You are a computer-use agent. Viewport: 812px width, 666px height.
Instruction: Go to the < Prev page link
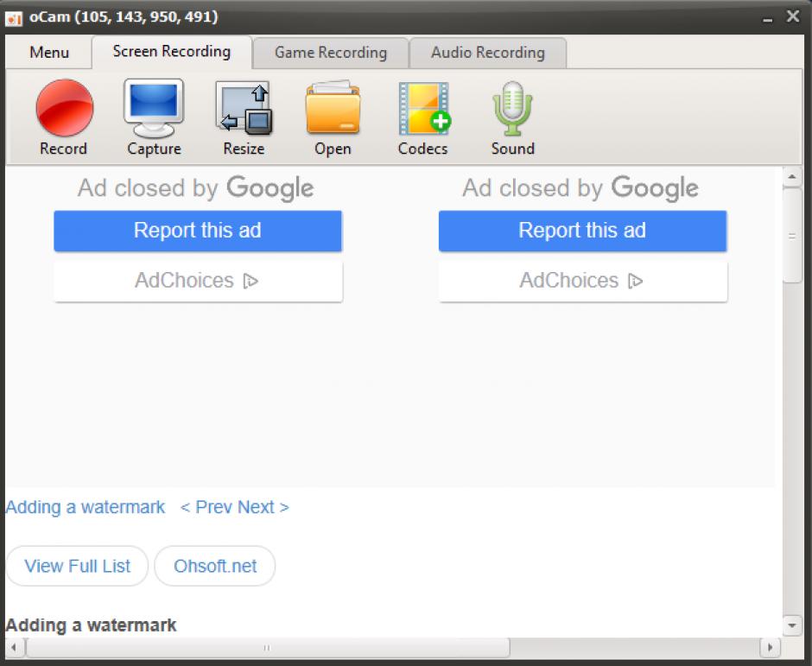206,507
